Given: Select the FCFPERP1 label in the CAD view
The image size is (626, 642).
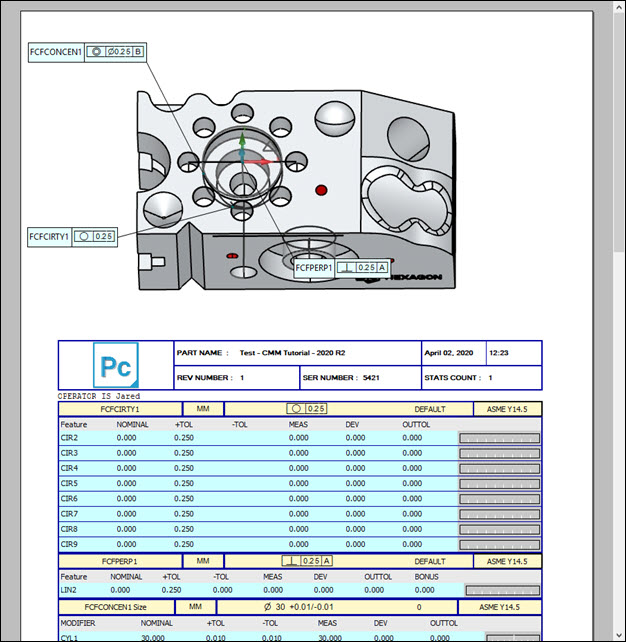Looking at the screenshot, I should point(314,268).
